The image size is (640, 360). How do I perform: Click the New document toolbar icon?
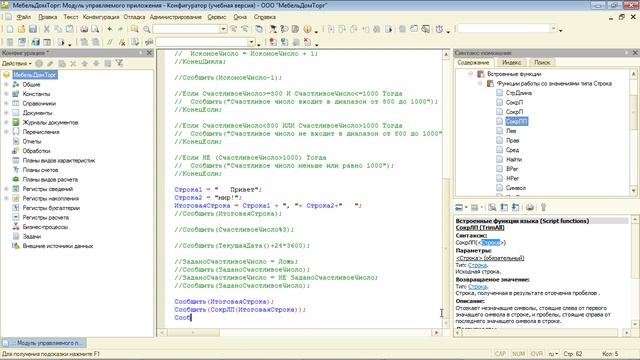point(10,29)
